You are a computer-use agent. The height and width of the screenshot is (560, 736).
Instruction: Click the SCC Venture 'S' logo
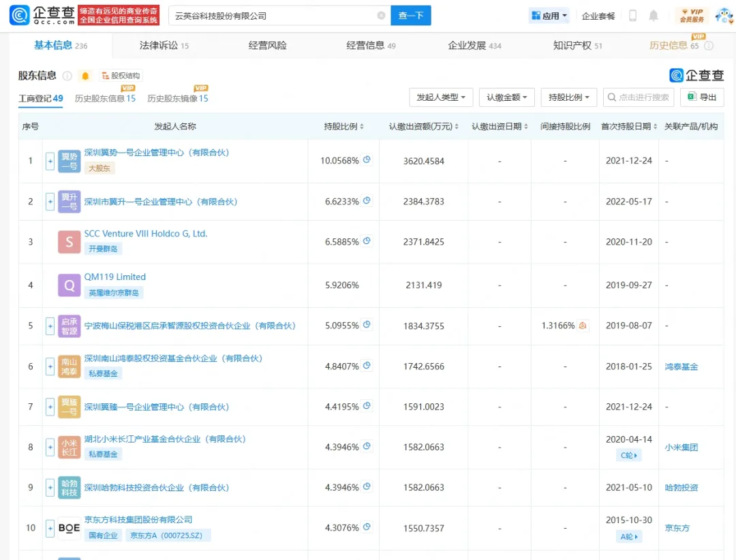click(x=69, y=242)
